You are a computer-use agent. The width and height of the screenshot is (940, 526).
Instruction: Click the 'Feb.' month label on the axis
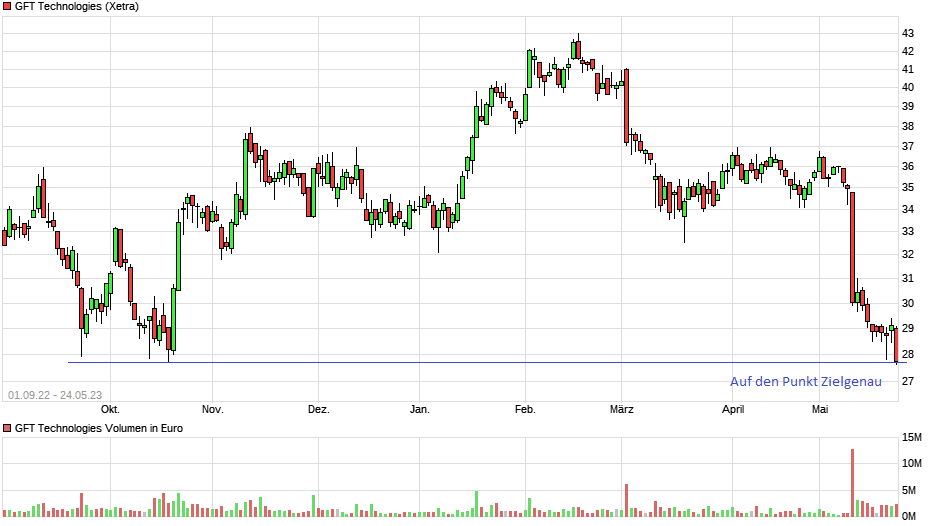525,410
